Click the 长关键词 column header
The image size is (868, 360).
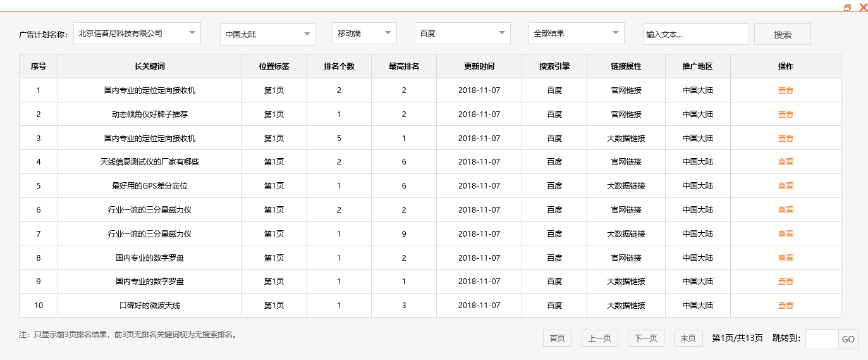click(x=150, y=66)
